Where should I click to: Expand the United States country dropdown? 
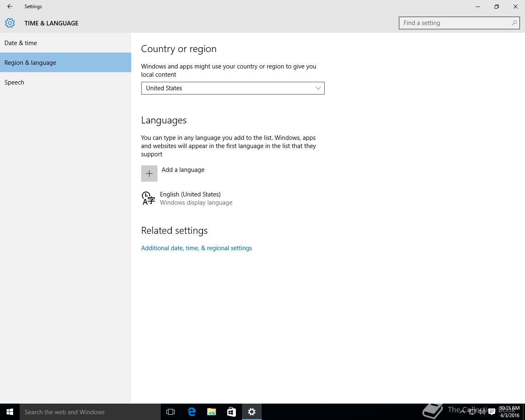coord(233,88)
